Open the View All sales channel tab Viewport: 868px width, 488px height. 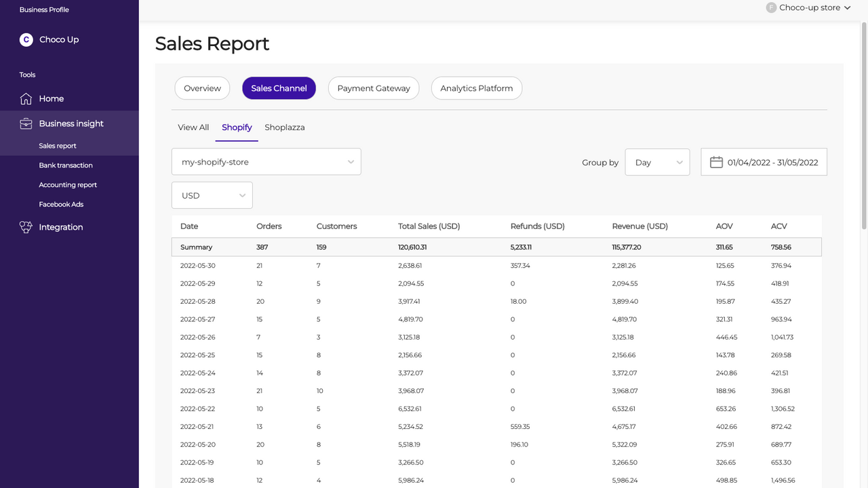tap(193, 127)
